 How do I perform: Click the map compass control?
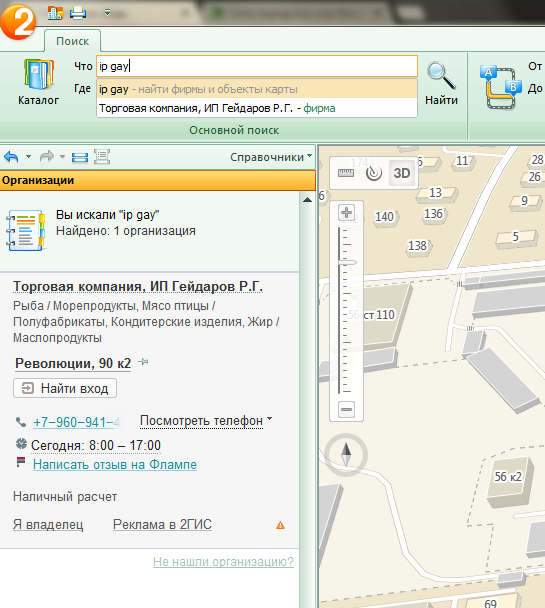pos(346,455)
